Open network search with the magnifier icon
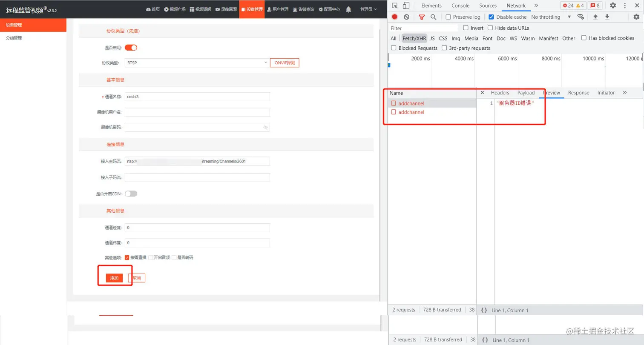 point(433,17)
